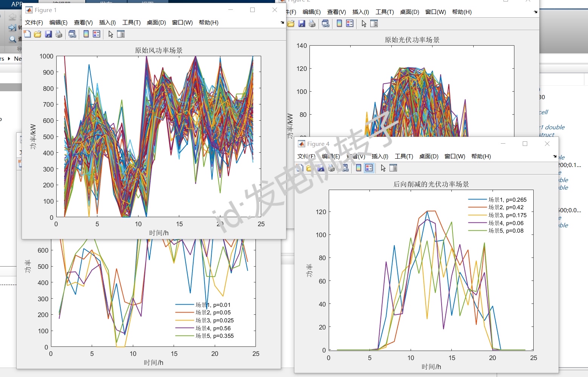The width and height of the screenshot is (588, 377).
Task: Dock Figure 1 using the corner arrow
Action: click(x=282, y=23)
